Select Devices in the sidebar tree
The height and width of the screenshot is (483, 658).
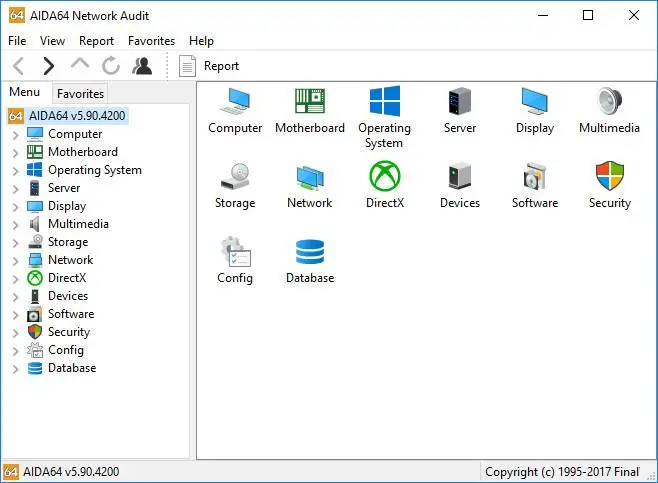click(68, 296)
